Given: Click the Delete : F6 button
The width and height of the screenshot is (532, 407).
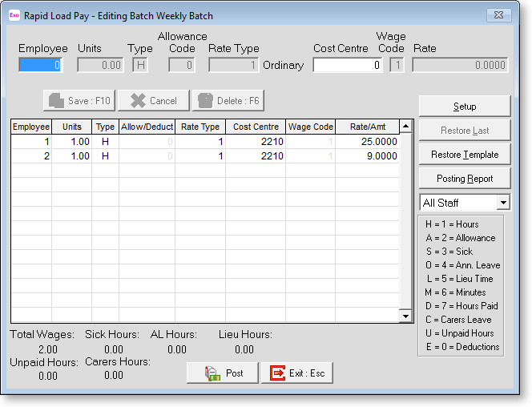Looking at the screenshot, I should coord(227,101).
